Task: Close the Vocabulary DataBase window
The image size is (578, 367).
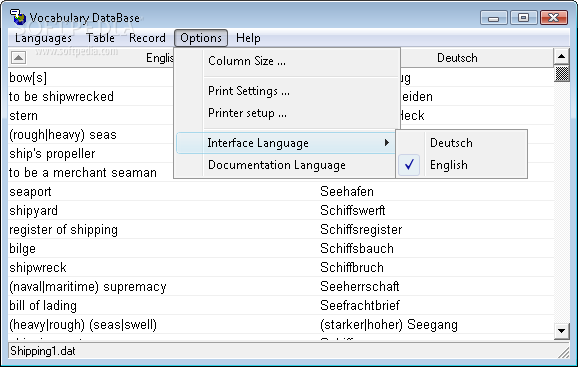Action: coord(553,18)
